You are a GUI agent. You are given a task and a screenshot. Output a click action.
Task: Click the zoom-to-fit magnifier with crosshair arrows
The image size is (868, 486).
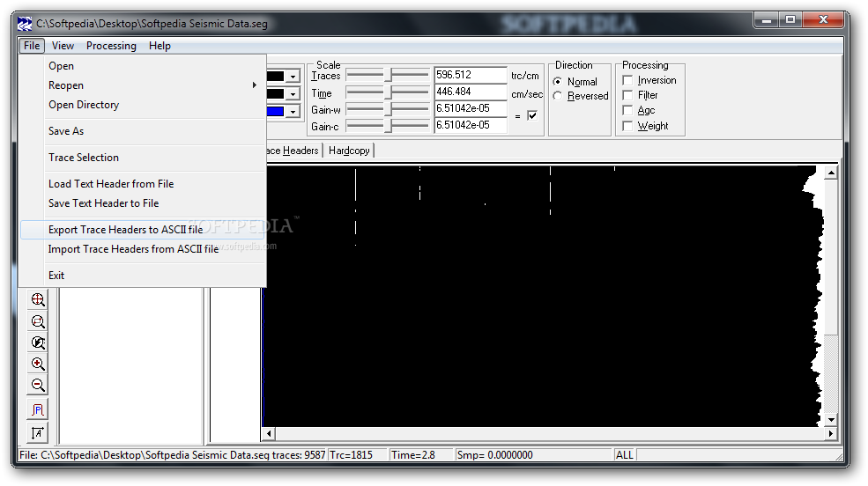(38, 299)
